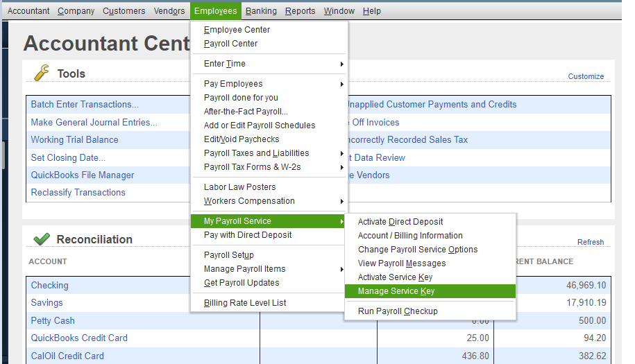
Task: Select Manage Service Key menu entry
Action: [396, 291]
